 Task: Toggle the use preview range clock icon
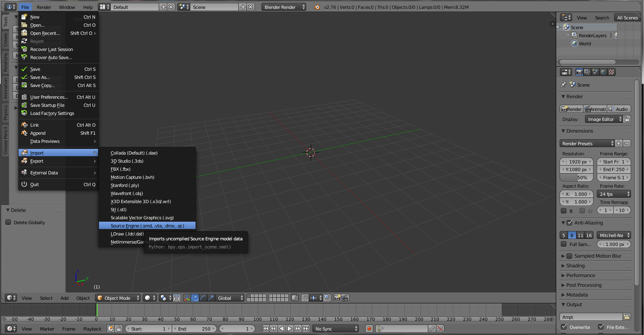pos(111,329)
